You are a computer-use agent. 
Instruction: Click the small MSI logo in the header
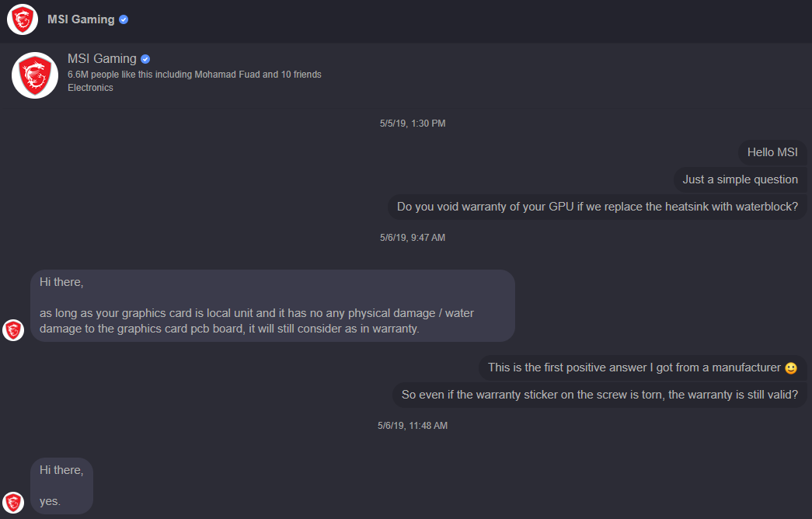23,19
